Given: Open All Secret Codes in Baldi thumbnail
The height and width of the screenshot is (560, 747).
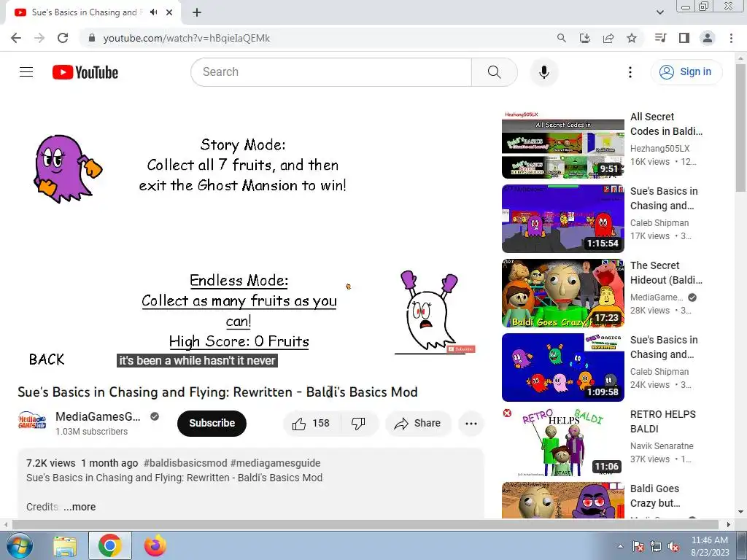Looking at the screenshot, I should 562,144.
